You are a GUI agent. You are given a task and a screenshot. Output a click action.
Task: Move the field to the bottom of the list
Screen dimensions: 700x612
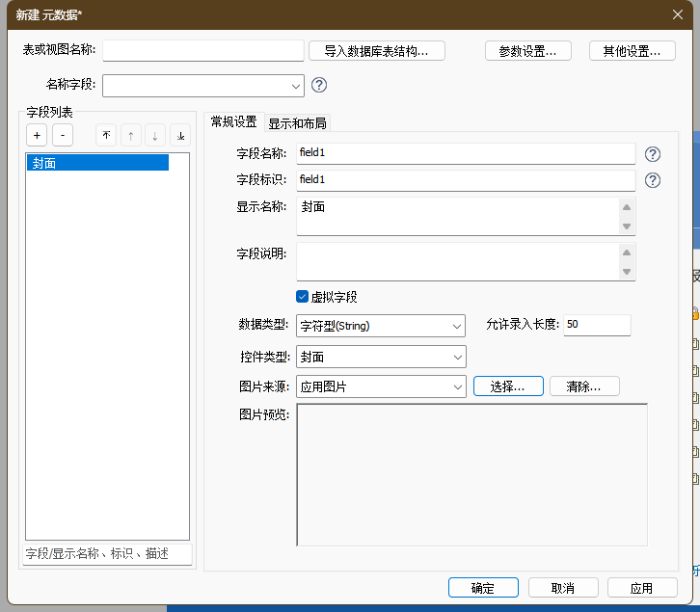(x=180, y=136)
